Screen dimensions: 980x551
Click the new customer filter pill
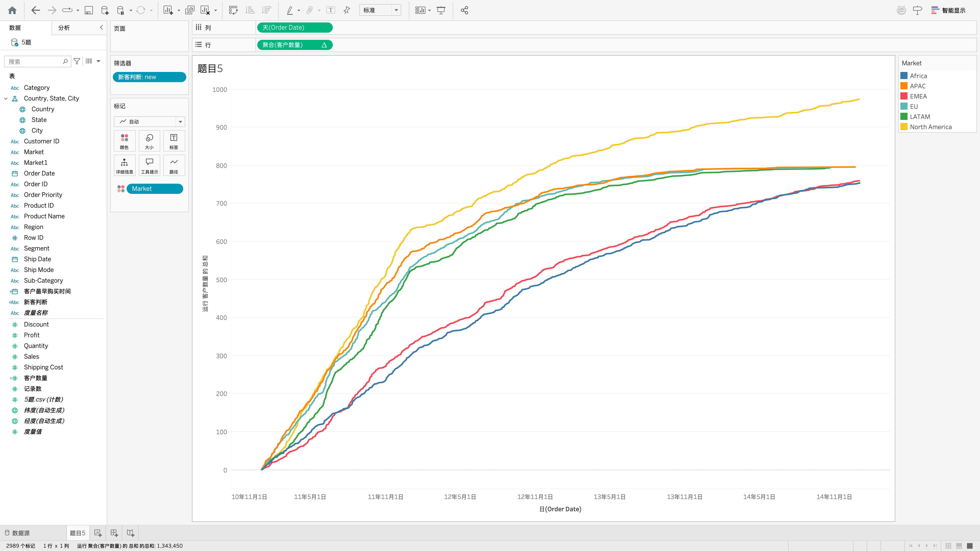pyautogui.click(x=150, y=77)
